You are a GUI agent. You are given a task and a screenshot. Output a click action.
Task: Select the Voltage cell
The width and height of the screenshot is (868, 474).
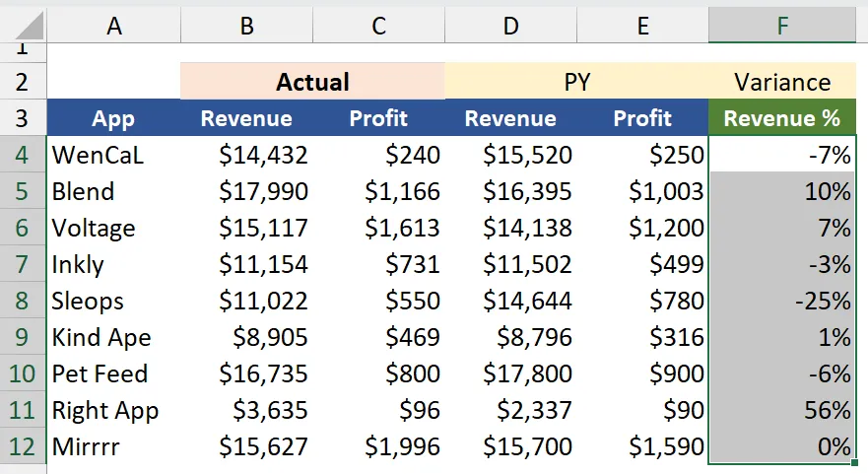tap(114, 228)
